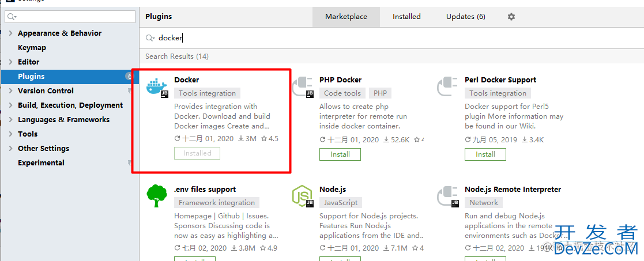Open the Perl Docker Support plugin title

tap(500, 80)
